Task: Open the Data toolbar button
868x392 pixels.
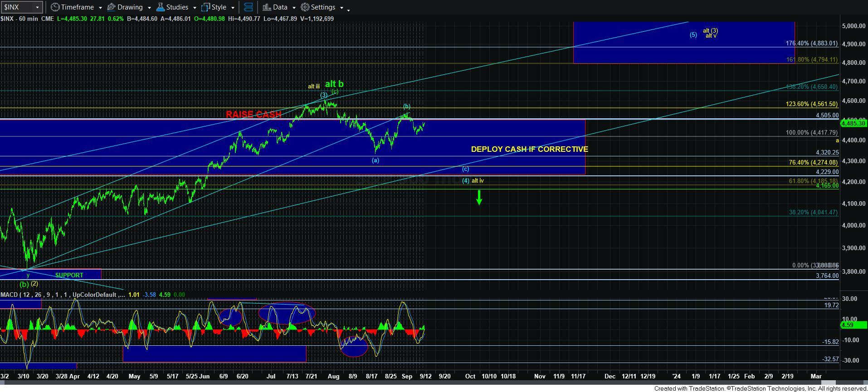Action: pos(275,7)
